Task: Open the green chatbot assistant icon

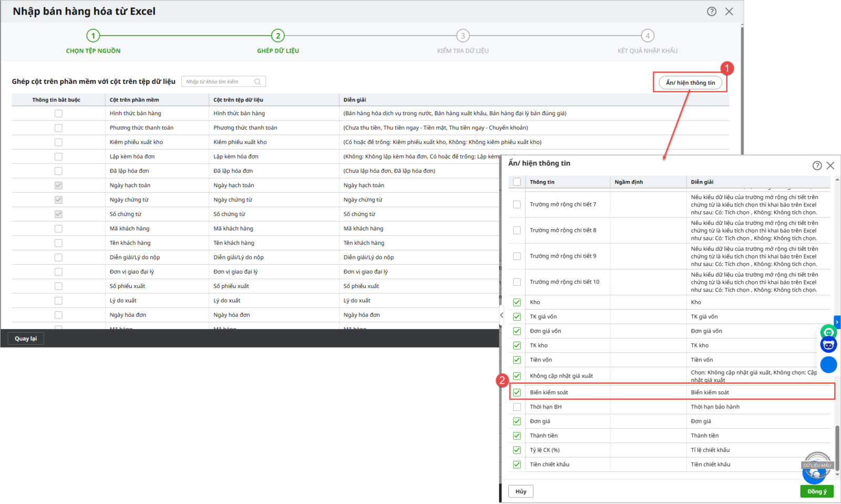Action: tap(828, 332)
